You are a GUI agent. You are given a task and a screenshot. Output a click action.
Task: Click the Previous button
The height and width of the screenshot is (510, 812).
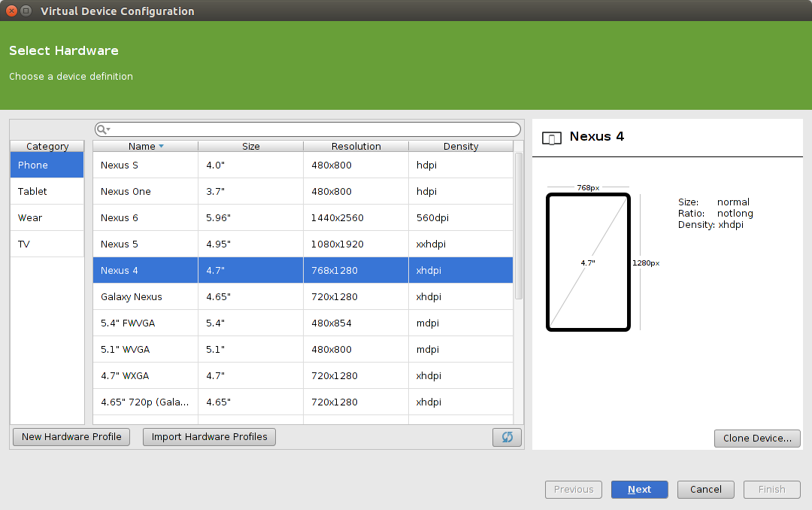point(573,489)
